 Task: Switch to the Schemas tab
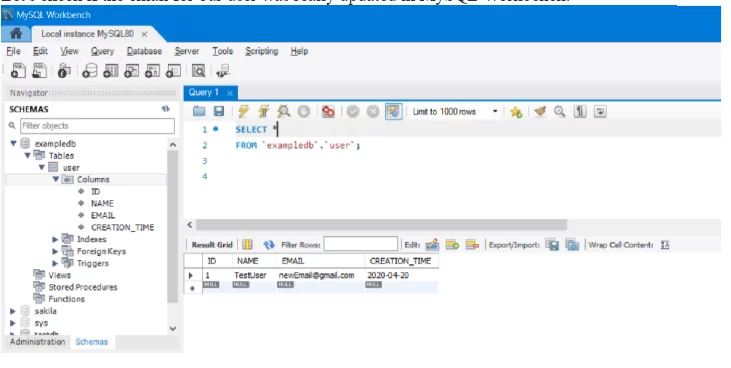click(x=91, y=342)
